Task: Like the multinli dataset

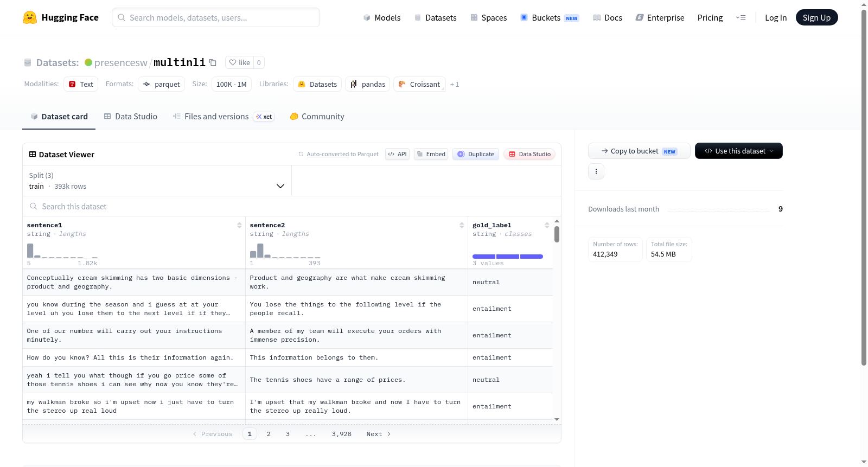Action: coord(239,62)
